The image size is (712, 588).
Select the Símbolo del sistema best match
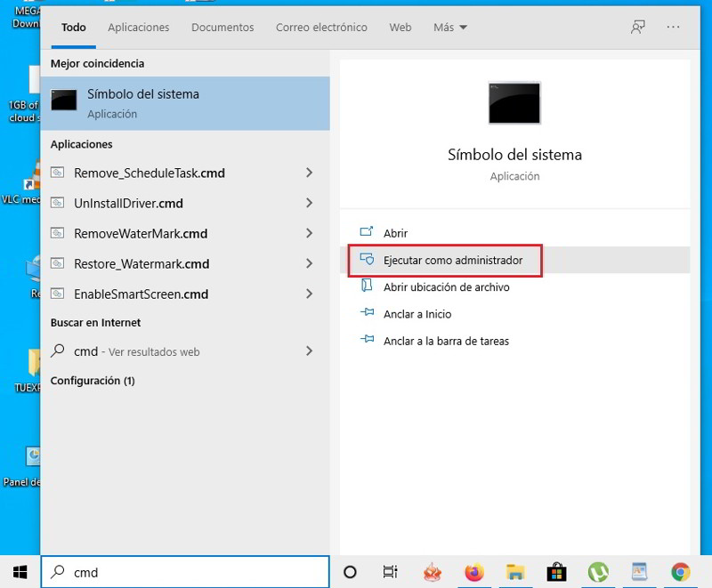pos(185,102)
